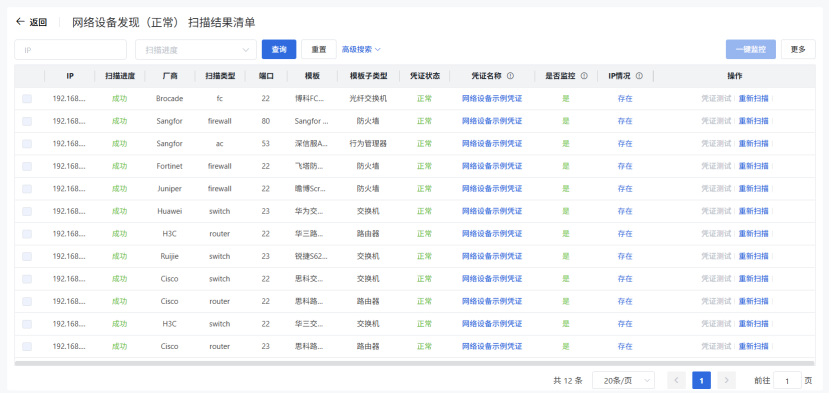The width and height of the screenshot is (829, 393).
Task: Click info icon next to IP情况 header
Action: [x=639, y=76]
